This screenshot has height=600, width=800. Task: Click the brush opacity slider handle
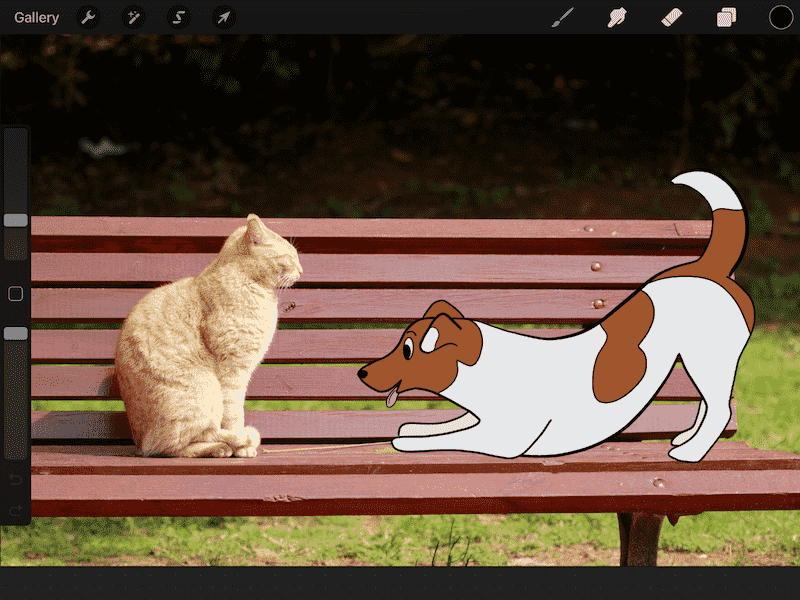point(16,334)
